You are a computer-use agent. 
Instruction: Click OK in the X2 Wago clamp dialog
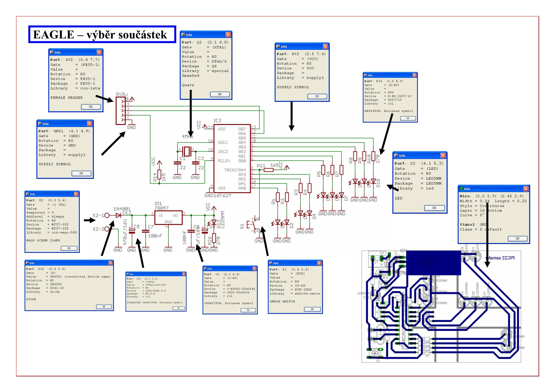pos(69,248)
